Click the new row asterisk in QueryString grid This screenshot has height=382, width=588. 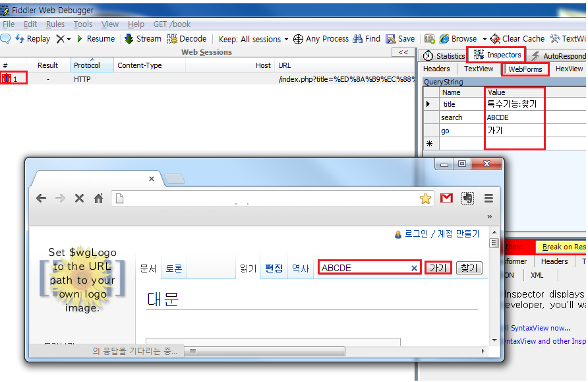tap(430, 143)
